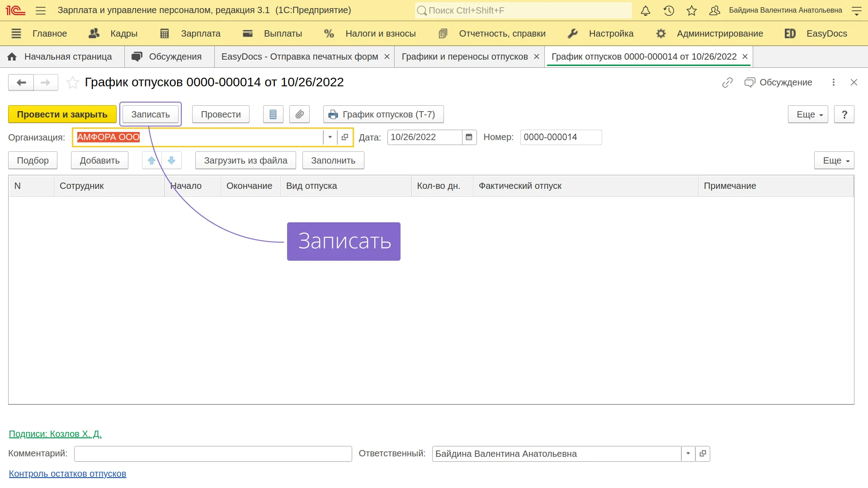
Task: Print График отпусков (Т-7) form
Action: coord(383,114)
